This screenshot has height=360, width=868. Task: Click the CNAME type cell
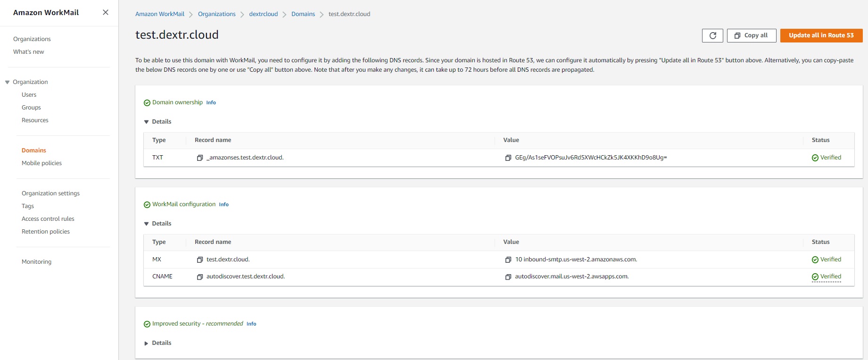162,276
